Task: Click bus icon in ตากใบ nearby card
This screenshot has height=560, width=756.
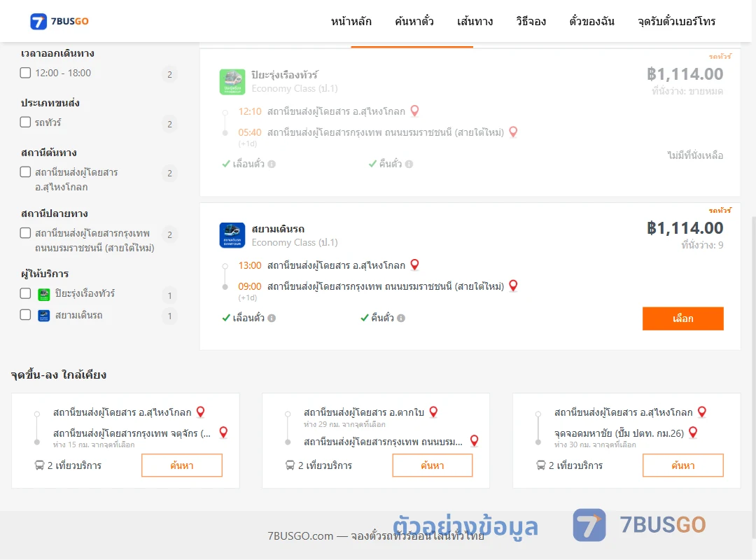Action: pyautogui.click(x=290, y=465)
